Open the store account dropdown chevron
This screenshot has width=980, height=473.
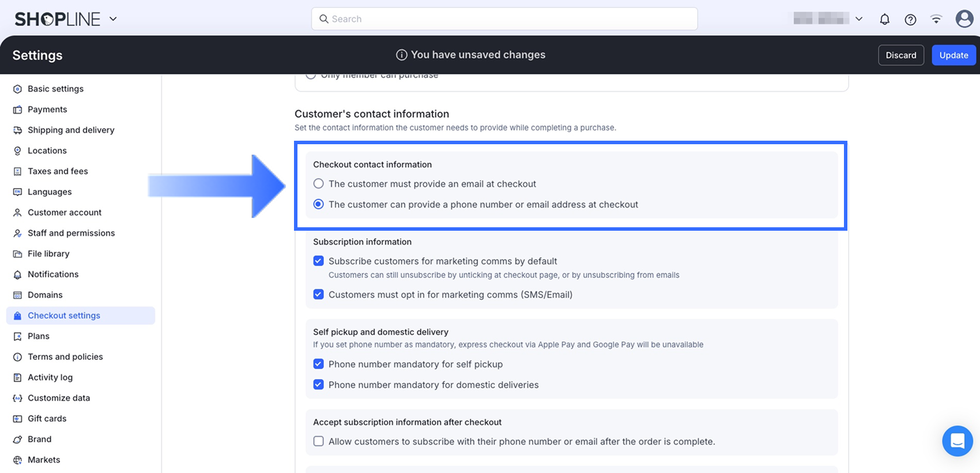[859, 19]
